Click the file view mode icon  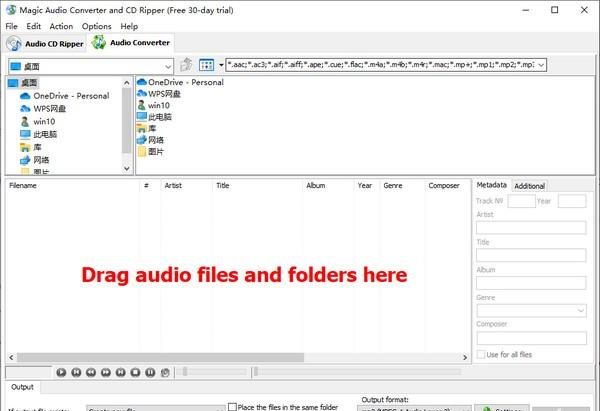207,65
